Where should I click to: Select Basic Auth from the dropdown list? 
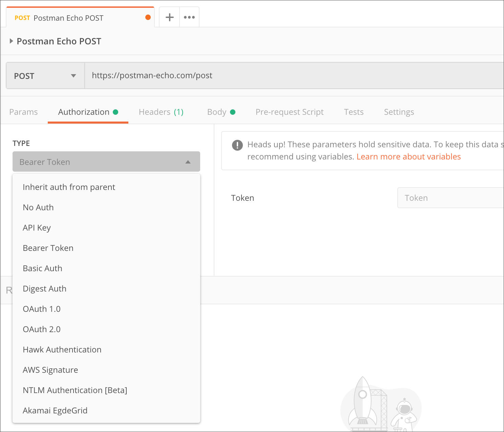click(x=42, y=268)
